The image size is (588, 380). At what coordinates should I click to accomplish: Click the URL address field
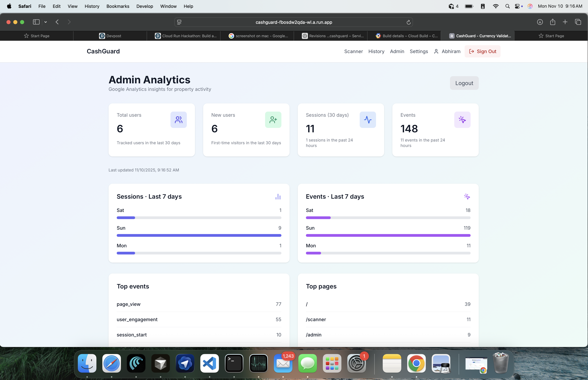tap(294, 22)
